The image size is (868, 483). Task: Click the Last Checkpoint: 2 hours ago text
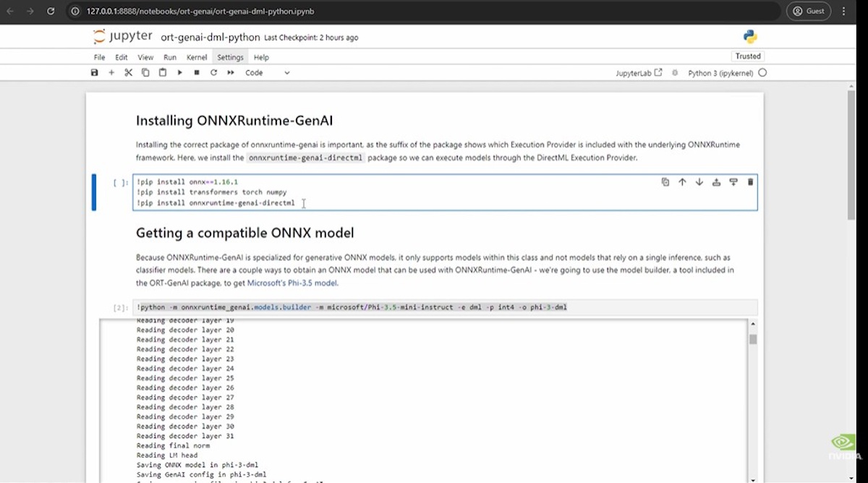click(311, 38)
